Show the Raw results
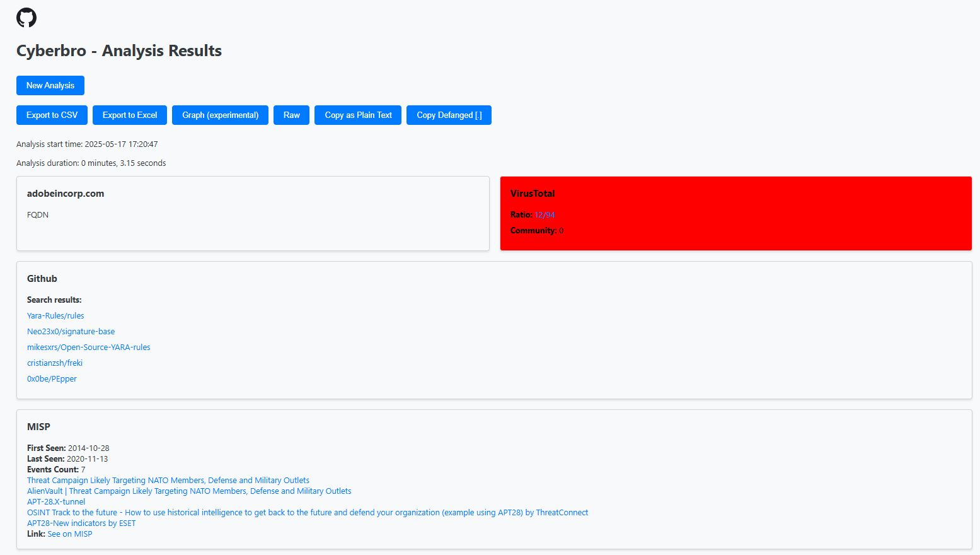The image size is (980, 555). (x=291, y=115)
